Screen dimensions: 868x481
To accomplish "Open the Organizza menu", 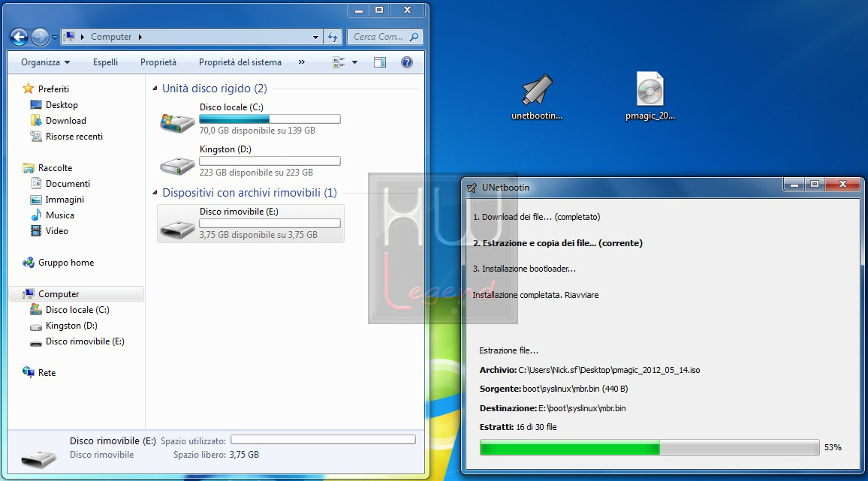I will pos(45,62).
